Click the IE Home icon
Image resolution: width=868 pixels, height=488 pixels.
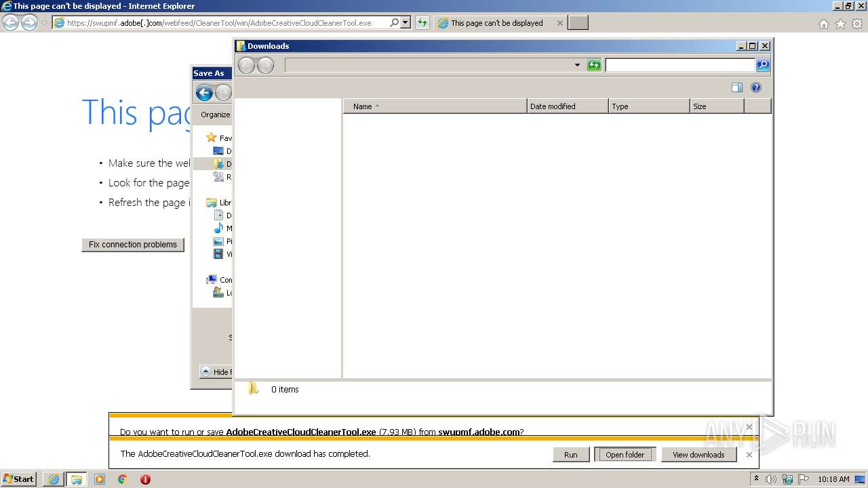click(x=823, y=24)
